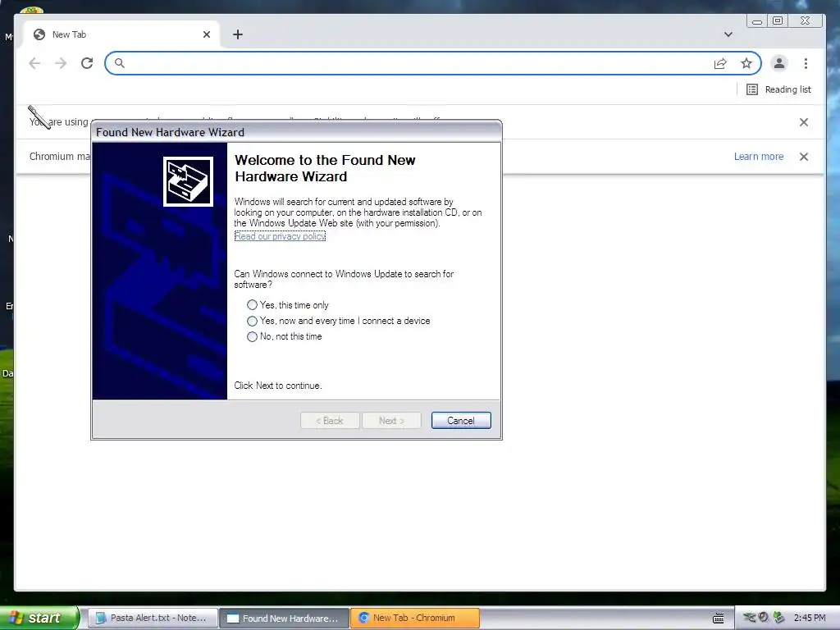840x630 pixels.
Task: Reload the Chromium page
Action: click(87, 63)
